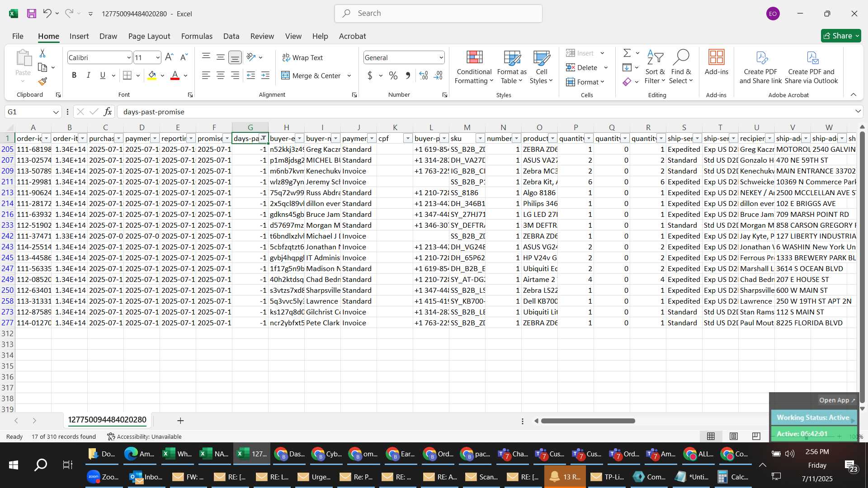The height and width of the screenshot is (488, 868).
Task: Toggle Middle Align vertical alignment
Action: (x=221, y=57)
